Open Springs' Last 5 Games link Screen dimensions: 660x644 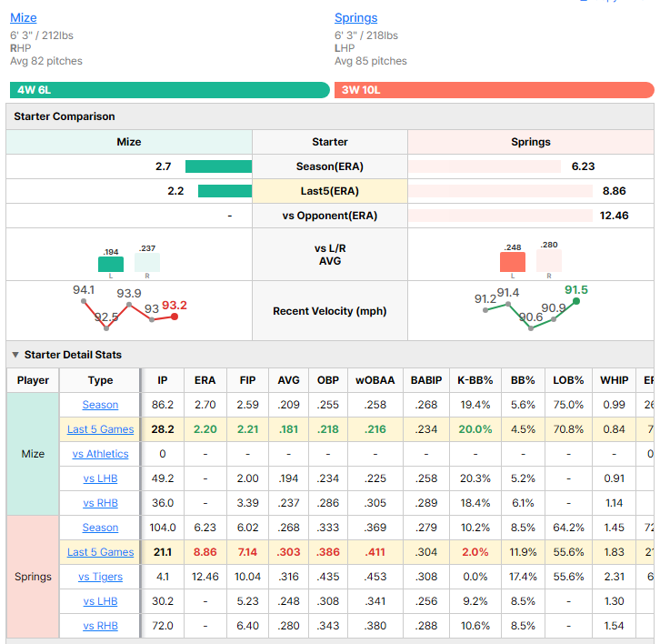100,552
